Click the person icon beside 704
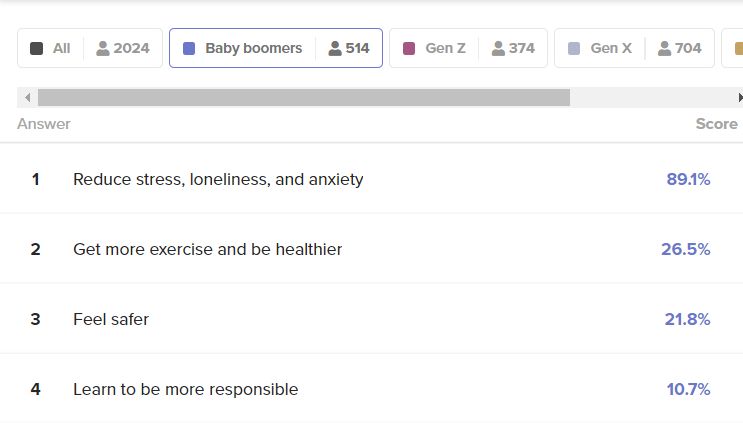 click(x=665, y=48)
